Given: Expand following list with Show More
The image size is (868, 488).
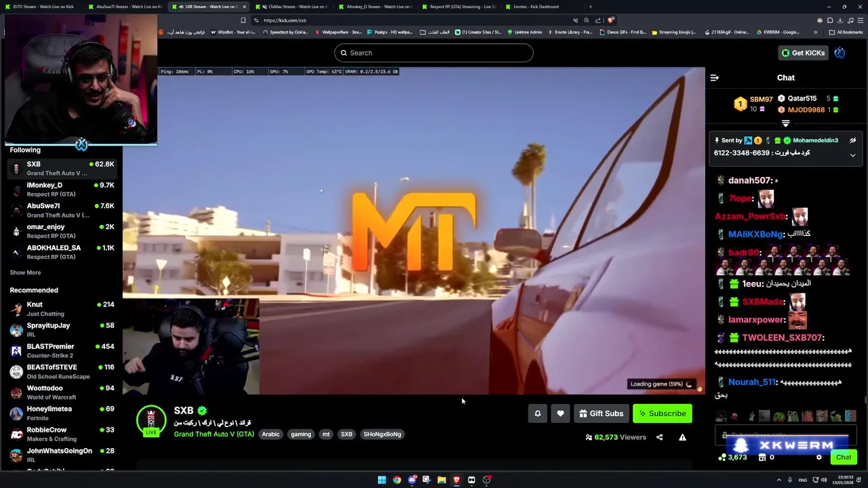Looking at the screenshot, I should [25, 272].
